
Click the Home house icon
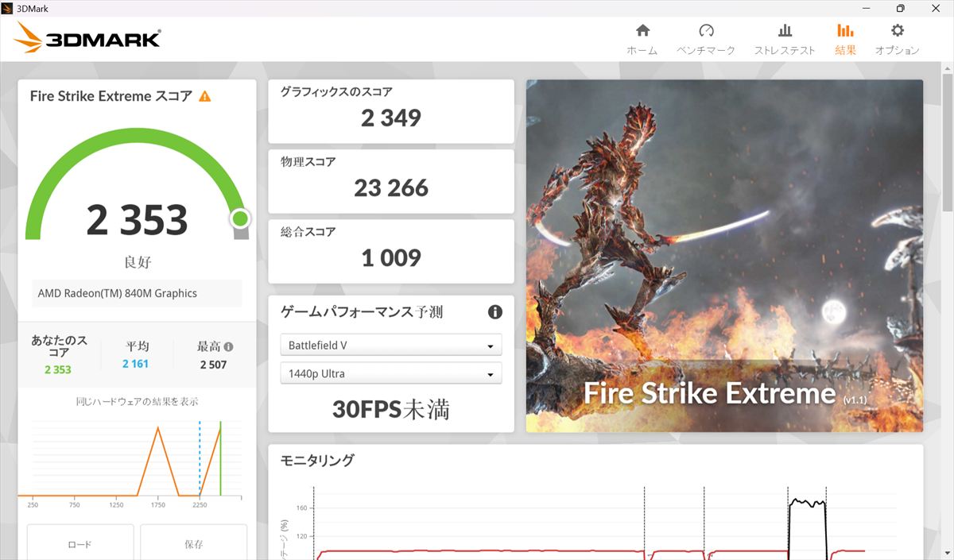(x=642, y=31)
